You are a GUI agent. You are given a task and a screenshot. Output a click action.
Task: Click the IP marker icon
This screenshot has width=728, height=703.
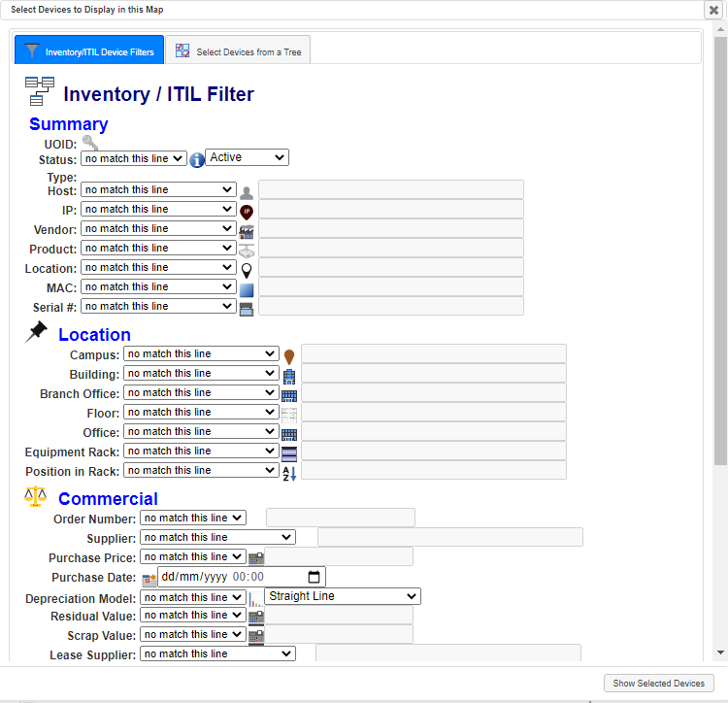pos(247,212)
